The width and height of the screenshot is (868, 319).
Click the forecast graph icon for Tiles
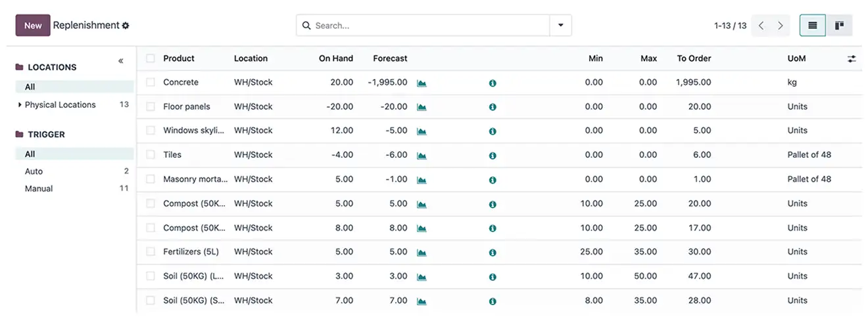click(x=422, y=156)
